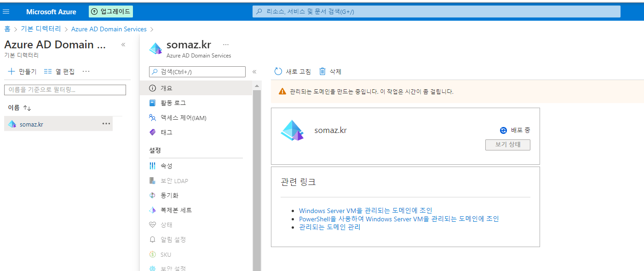Image resolution: width=644 pixels, height=271 pixels.
Task: Click the 상태 heart icon
Action: click(x=153, y=225)
